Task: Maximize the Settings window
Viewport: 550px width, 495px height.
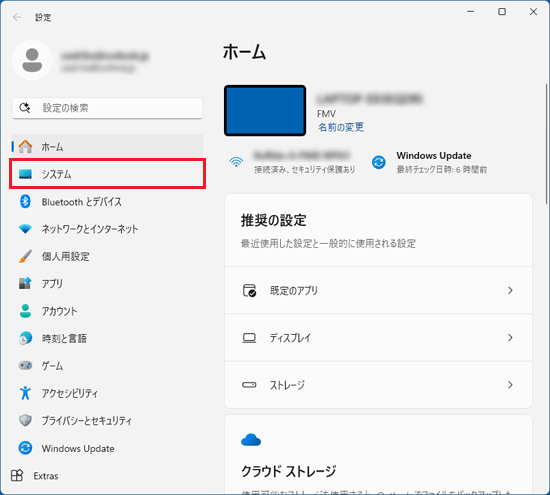Action: click(x=502, y=12)
